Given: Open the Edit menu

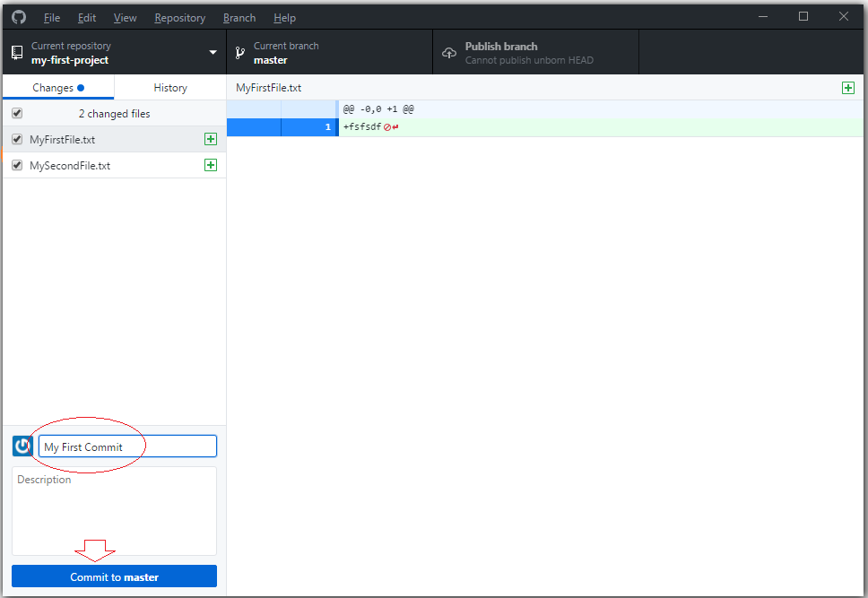Looking at the screenshot, I should click(x=86, y=18).
